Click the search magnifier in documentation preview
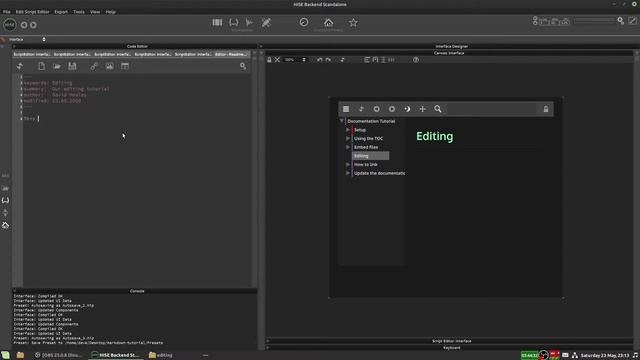Viewport: 640px width, 360px height. [x=438, y=109]
